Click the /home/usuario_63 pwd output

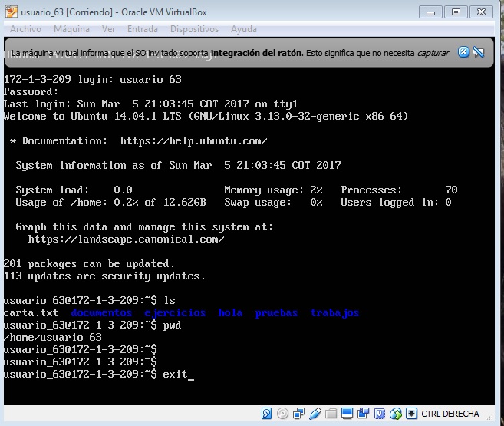click(53, 337)
